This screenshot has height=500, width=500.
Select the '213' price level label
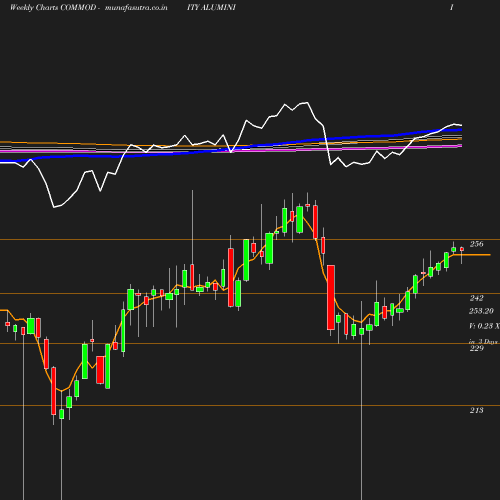click(476, 410)
